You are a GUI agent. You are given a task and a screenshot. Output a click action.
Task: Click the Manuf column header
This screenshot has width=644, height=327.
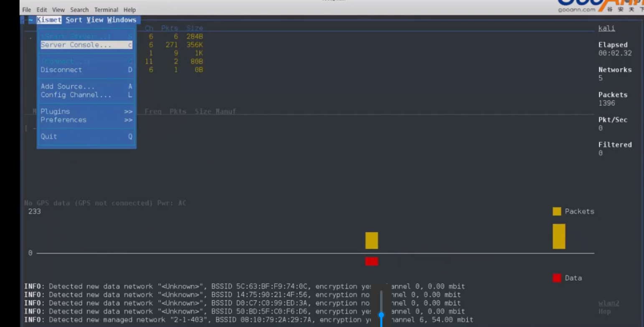[226, 112]
